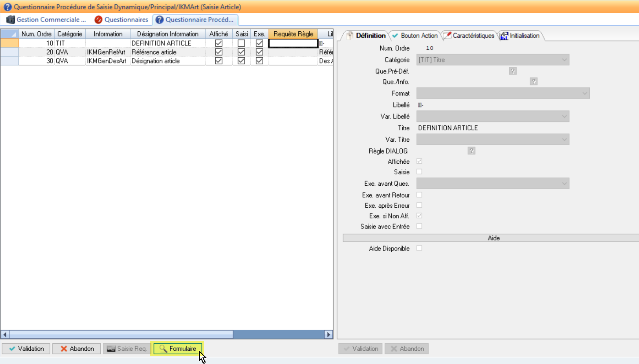Expand the Catégorie dropdown
The height and width of the screenshot is (364, 639).
coord(564,60)
